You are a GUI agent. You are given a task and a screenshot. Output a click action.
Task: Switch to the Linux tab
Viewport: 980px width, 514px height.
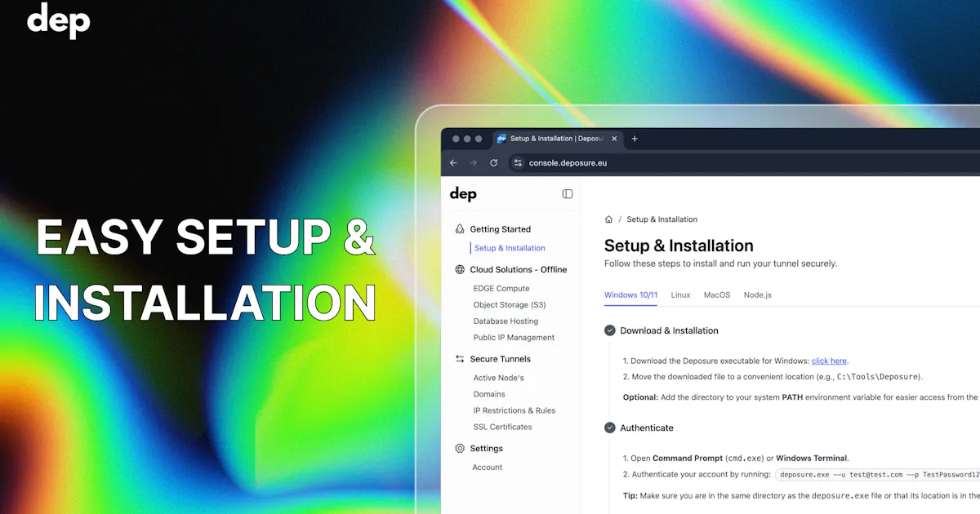680,295
